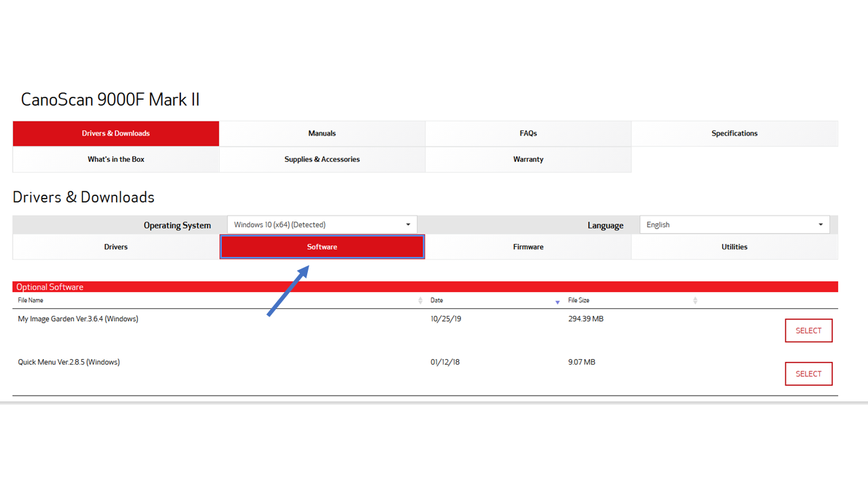The width and height of the screenshot is (868, 488).
Task: Sort the table by Date column
Action: click(x=495, y=300)
